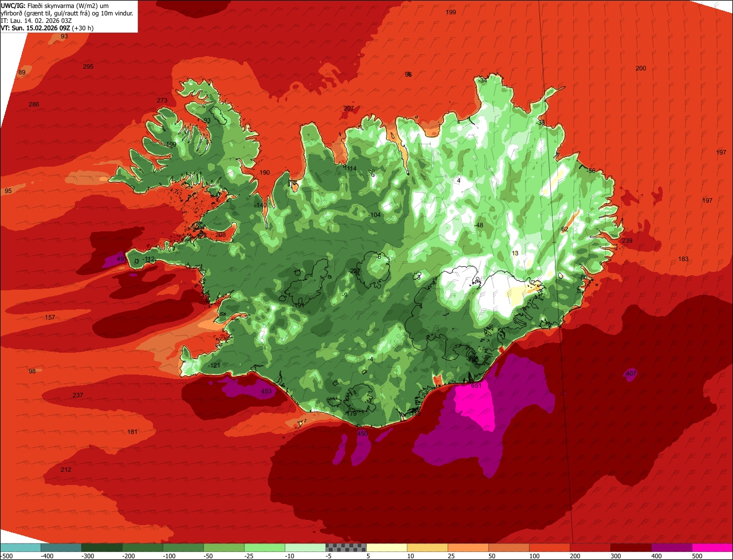Select the legend swatch between -100 and -50
Image resolution: width=733 pixels, height=560 pixels.
click(x=183, y=547)
